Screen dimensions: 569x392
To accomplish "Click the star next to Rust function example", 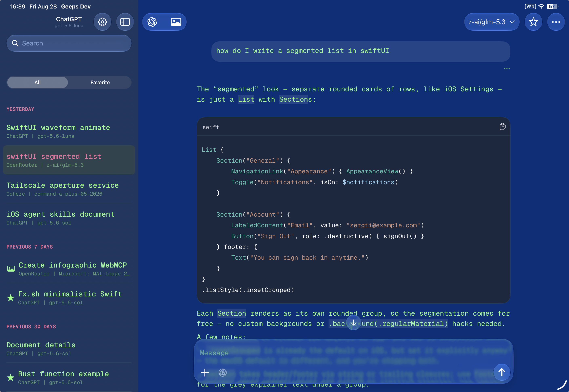I will (x=11, y=377).
